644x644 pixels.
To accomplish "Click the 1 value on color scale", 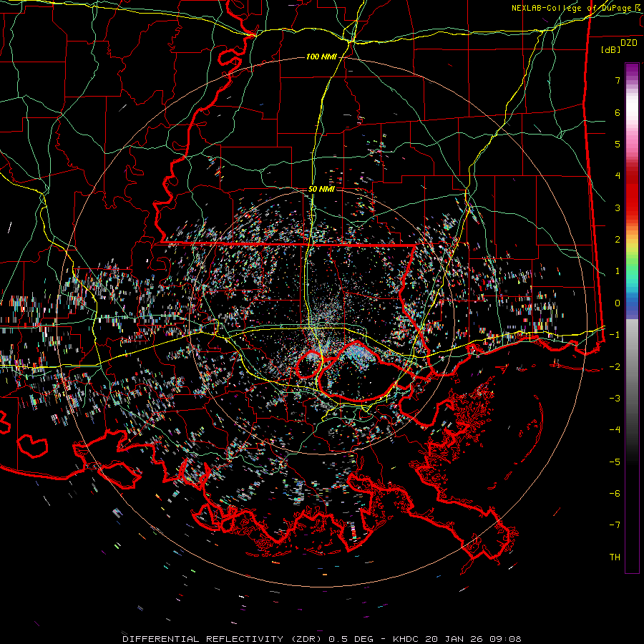I will point(618,271).
